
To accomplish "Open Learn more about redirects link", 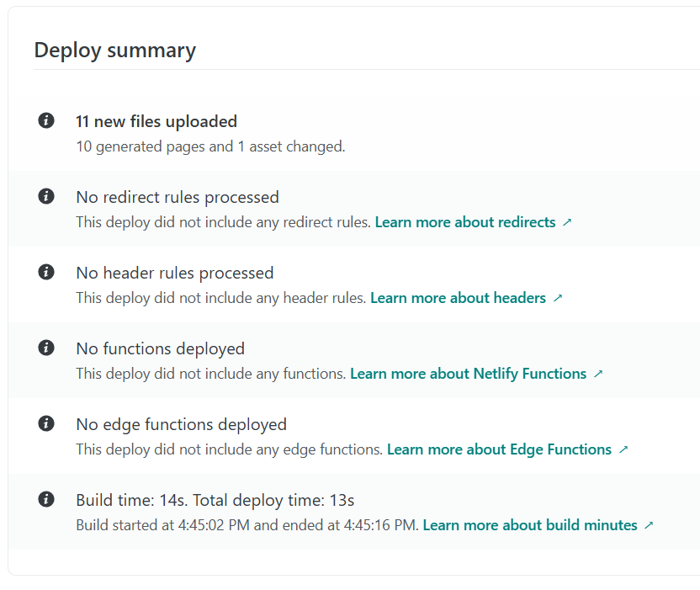I will coord(465,222).
